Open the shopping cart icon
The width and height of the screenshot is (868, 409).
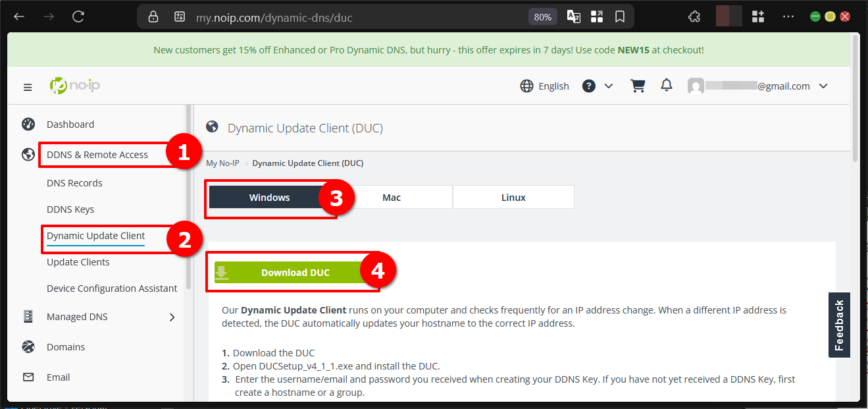[637, 85]
